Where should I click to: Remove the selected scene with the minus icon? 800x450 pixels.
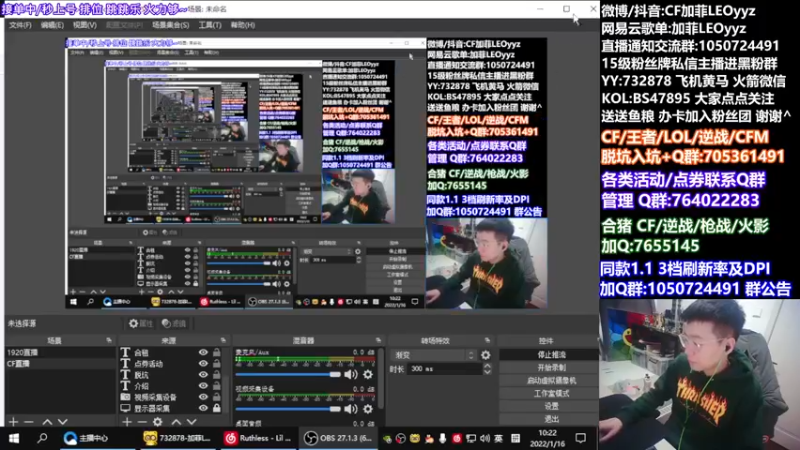tap(29, 422)
